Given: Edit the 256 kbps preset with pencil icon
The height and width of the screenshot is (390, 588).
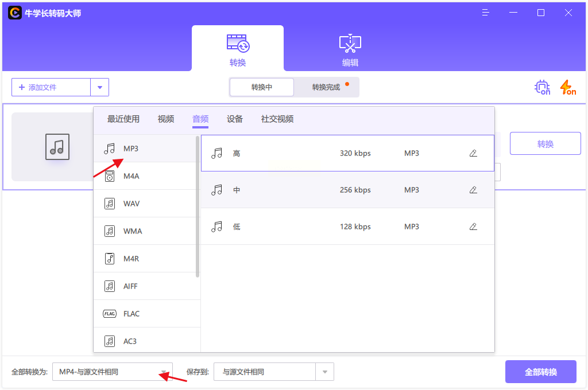Looking at the screenshot, I should pyautogui.click(x=473, y=190).
